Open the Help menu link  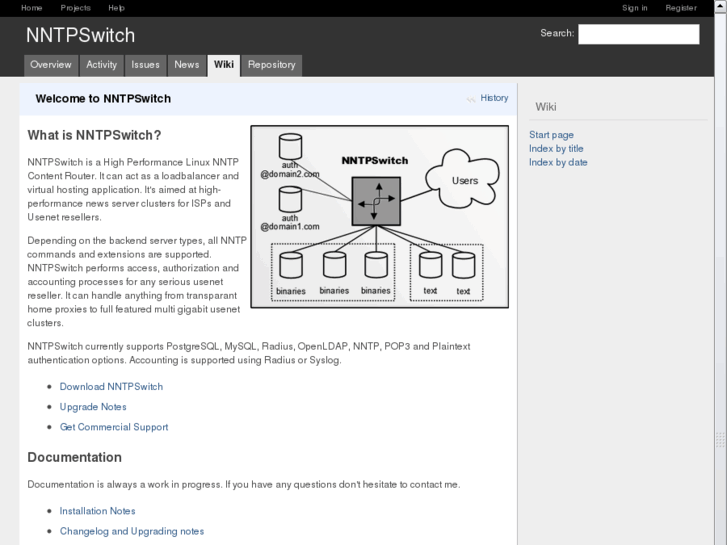coord(116,8)
